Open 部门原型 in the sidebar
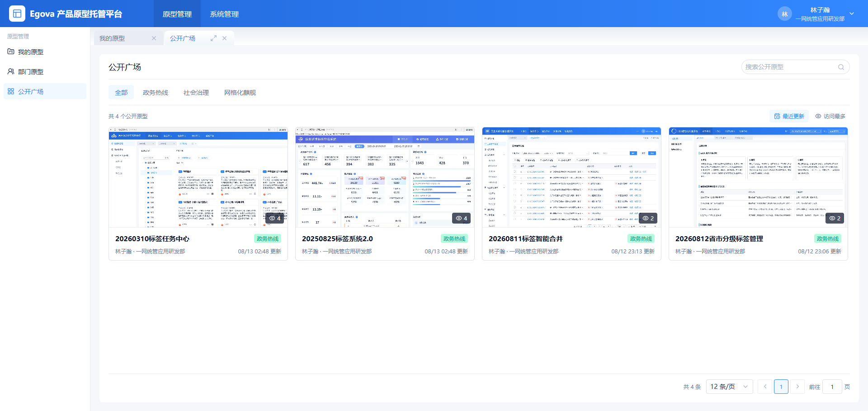Viewport: 868px width, 411px height. (45, 72)
